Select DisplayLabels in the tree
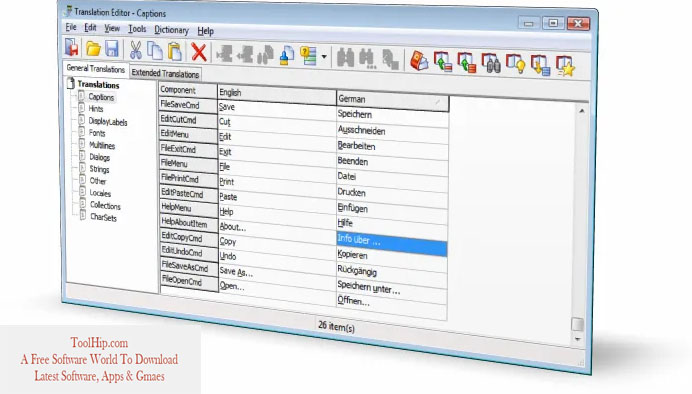The width and height of the screenshot is (692, 394). (x=108, y=122)
